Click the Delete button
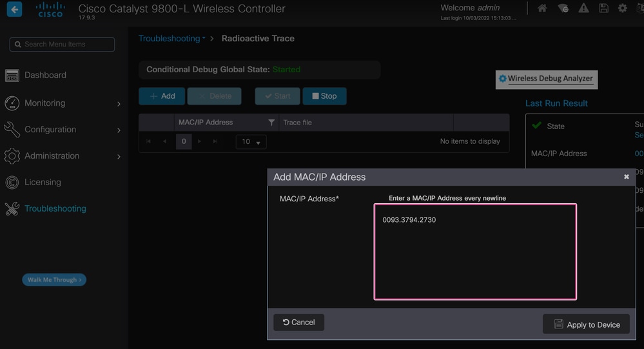The width and height of the screenshot is (644, 349). [x=215, y=96]
